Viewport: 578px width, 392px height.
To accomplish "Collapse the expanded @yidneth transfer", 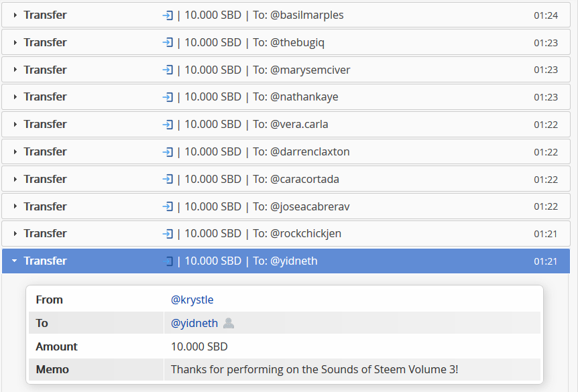I will pyautogui.click(x=14, y=261).
